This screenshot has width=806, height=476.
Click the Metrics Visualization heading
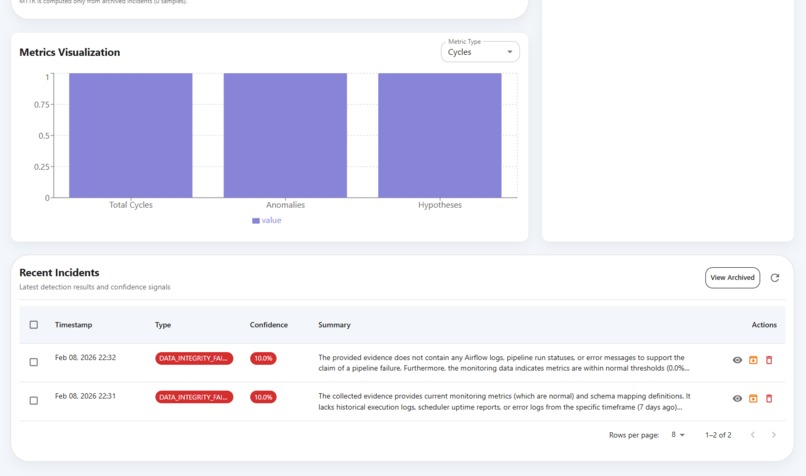[x=69, y=52]
